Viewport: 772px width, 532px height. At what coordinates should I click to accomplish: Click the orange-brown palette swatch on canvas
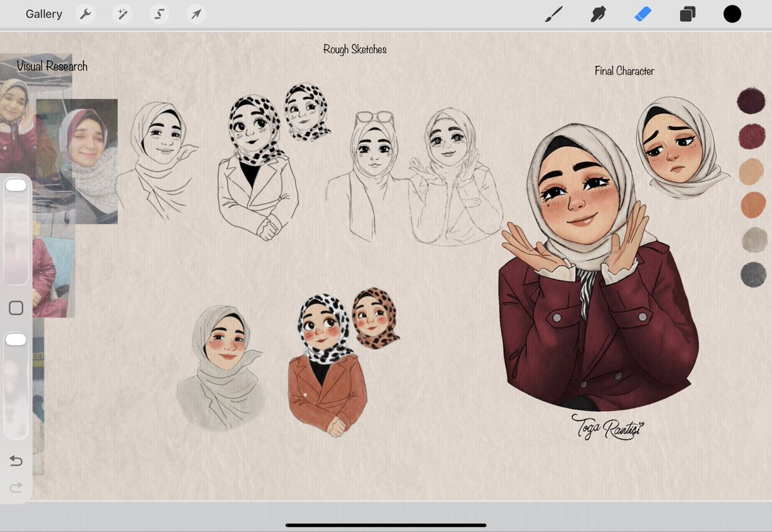click(752, 205)
